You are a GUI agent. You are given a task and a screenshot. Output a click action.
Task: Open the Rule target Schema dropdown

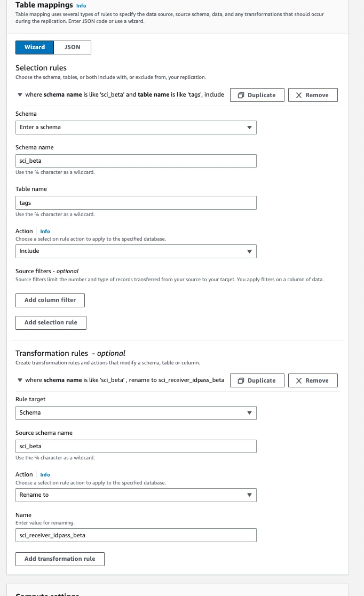click(136, 413)
